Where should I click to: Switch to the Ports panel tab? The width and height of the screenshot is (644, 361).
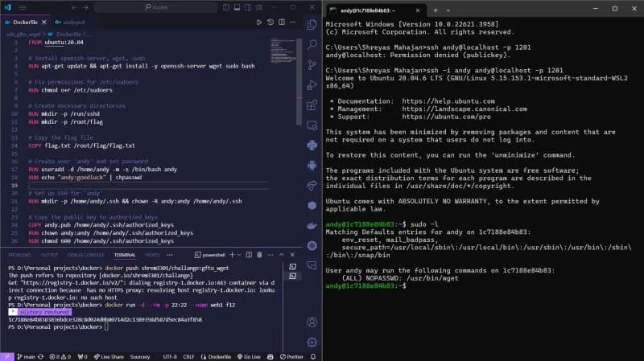[x=152, y=255]
